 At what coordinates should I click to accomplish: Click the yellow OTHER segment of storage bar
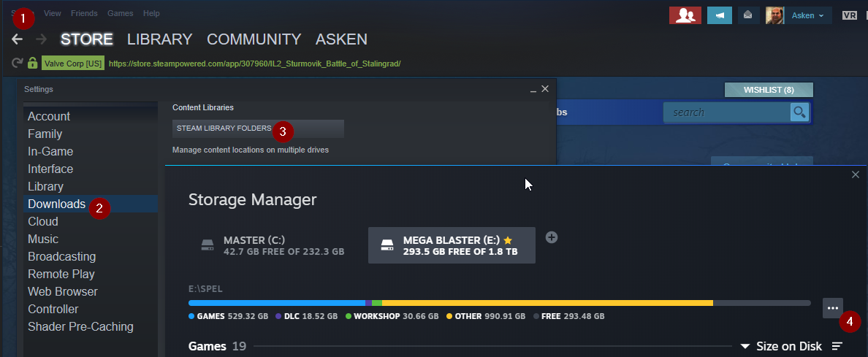click(x=547, y=303)
